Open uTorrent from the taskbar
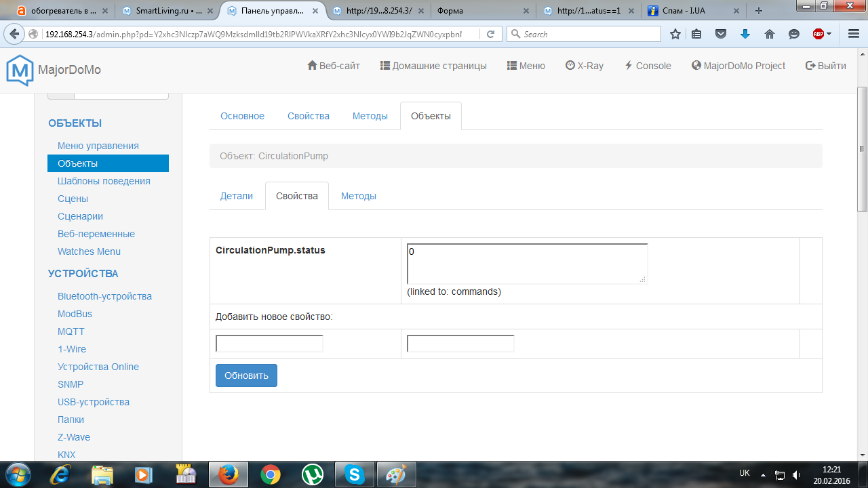868x488 pixels. (x=312, y=474)
